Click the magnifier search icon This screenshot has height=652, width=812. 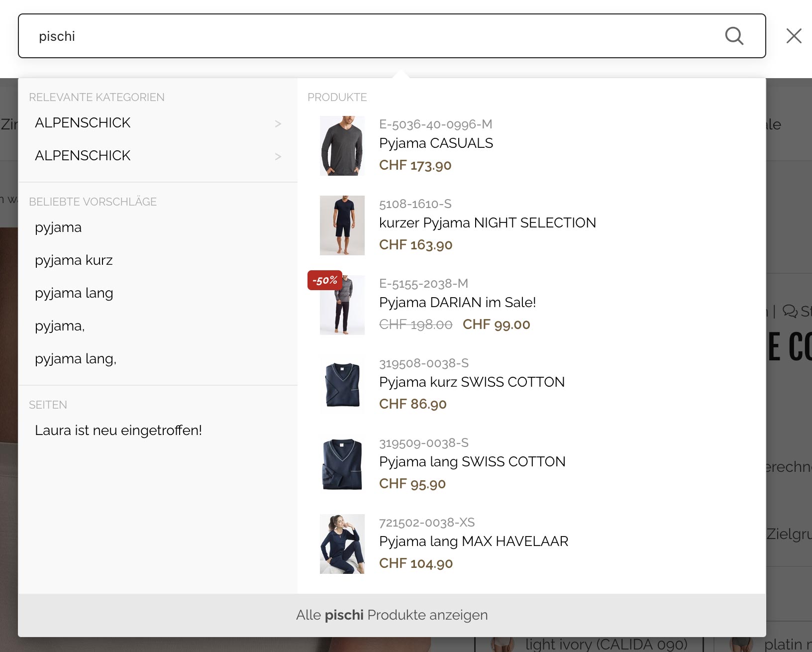[x=734, y=36]
